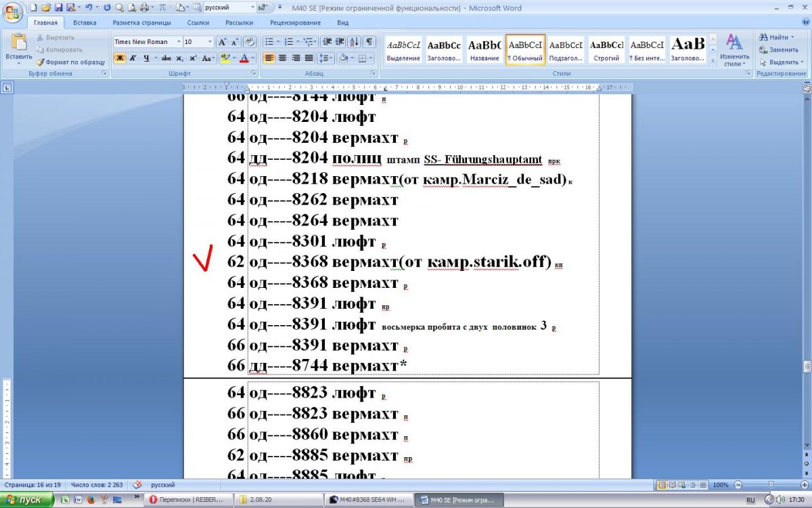
Task: Show paragraph marks with pilcrow icon
Action: [369, 41]
